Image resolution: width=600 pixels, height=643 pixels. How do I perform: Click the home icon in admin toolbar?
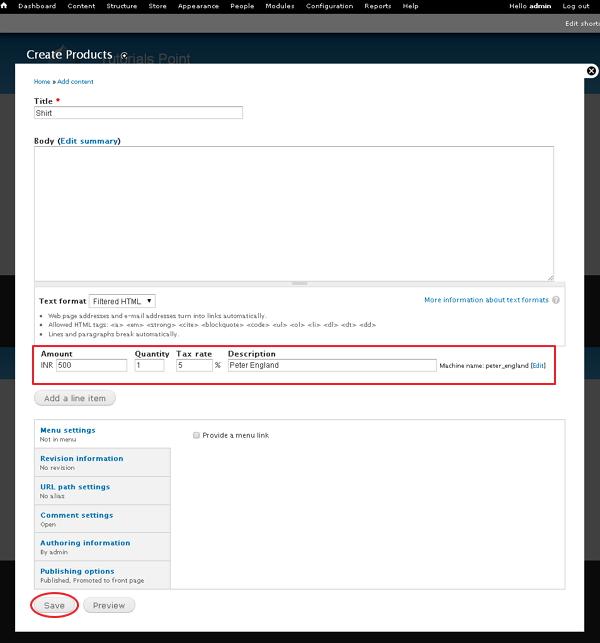click(4, 6)
